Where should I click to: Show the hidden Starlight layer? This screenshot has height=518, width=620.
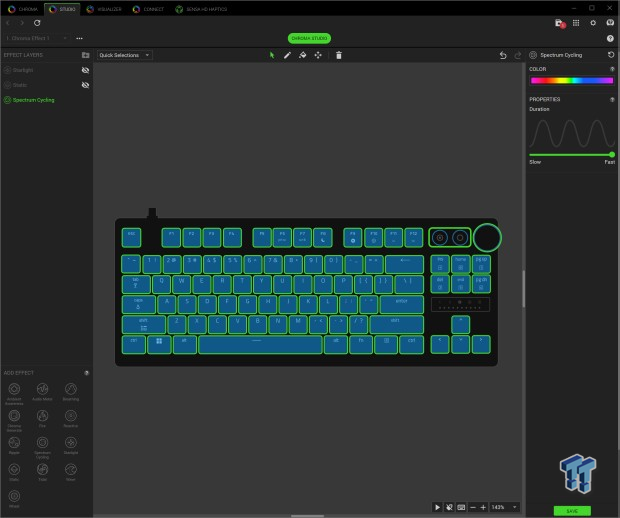click(x=85, y=70)
